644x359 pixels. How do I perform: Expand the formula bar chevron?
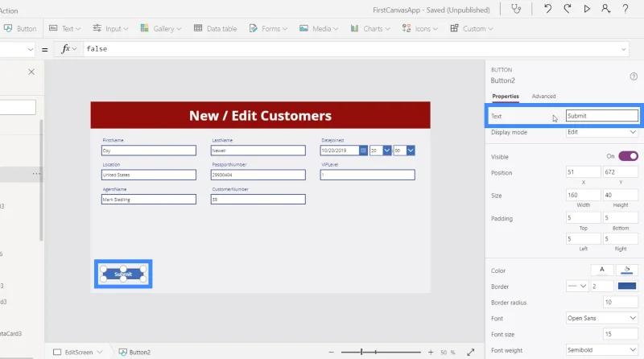click(623, 49)
